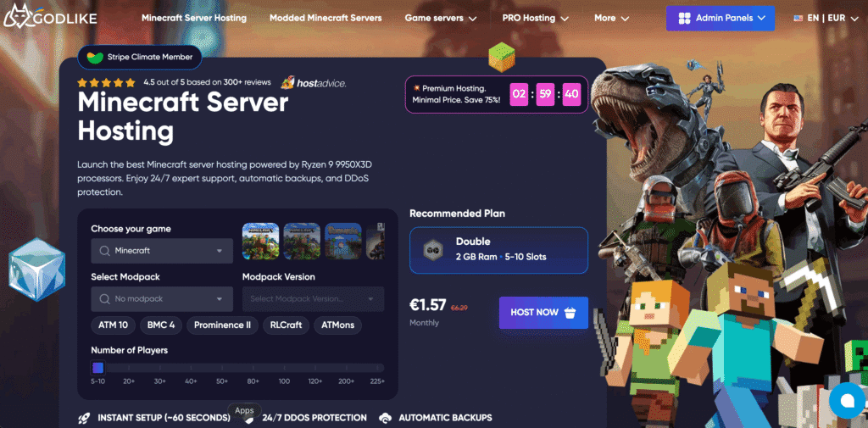Click the 50+ players slider label
The image size is (868, 428).
point(222,381)
